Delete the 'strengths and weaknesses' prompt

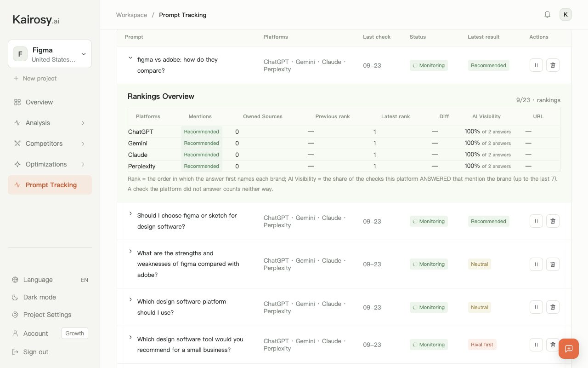[x=553, y=264]
